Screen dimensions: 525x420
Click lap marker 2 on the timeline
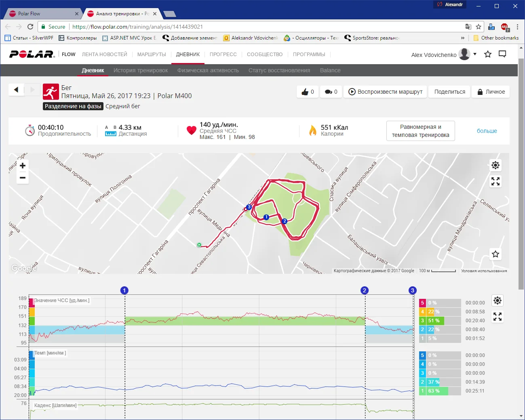pos(365,290)
